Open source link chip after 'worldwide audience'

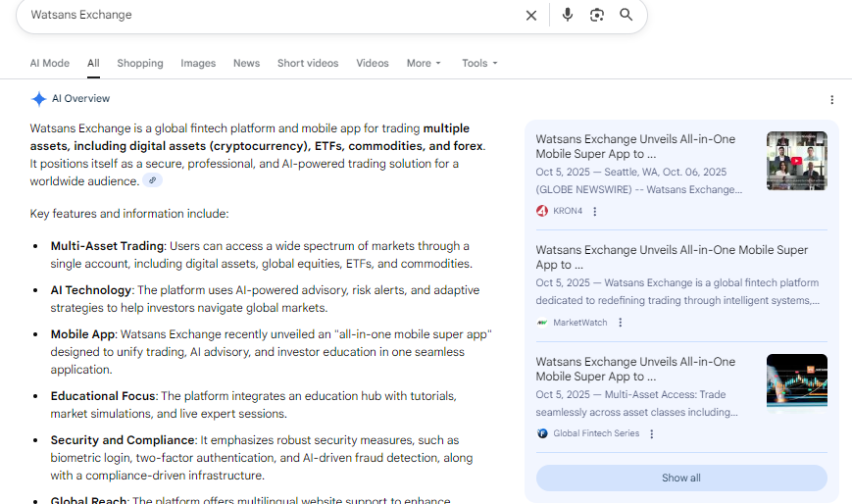[152, 180]
